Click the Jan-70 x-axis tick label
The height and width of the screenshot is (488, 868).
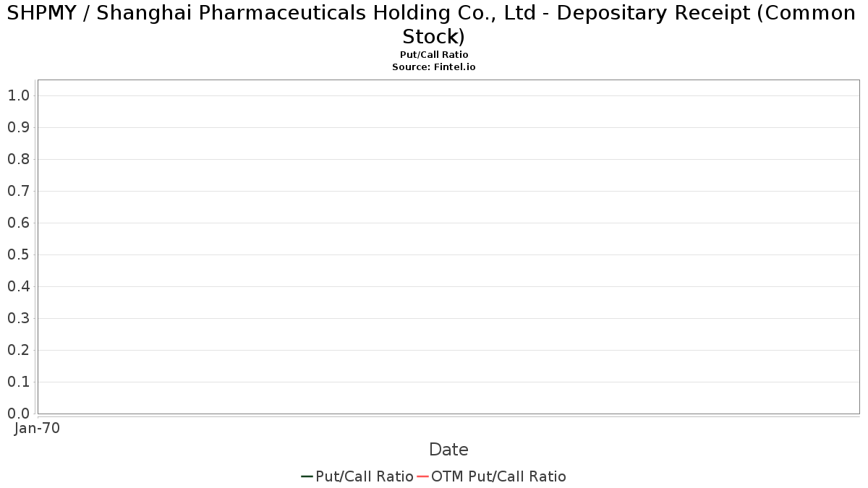coord(37,428)
